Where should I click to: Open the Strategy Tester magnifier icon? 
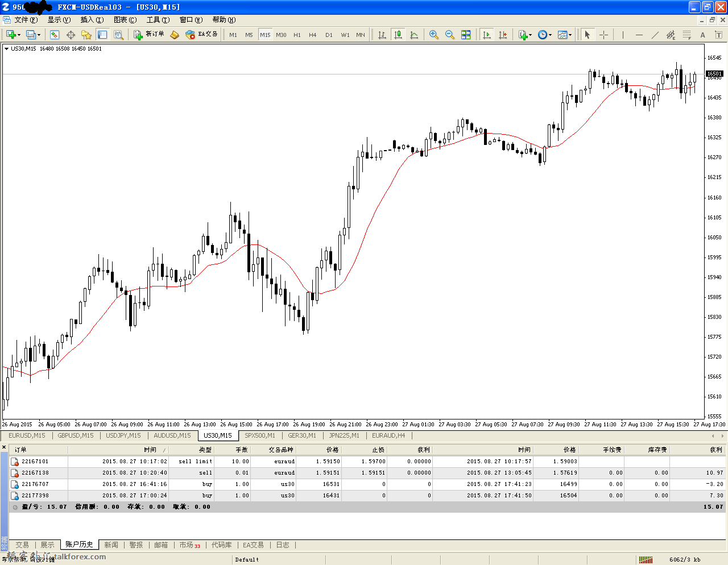pos(118,35)
